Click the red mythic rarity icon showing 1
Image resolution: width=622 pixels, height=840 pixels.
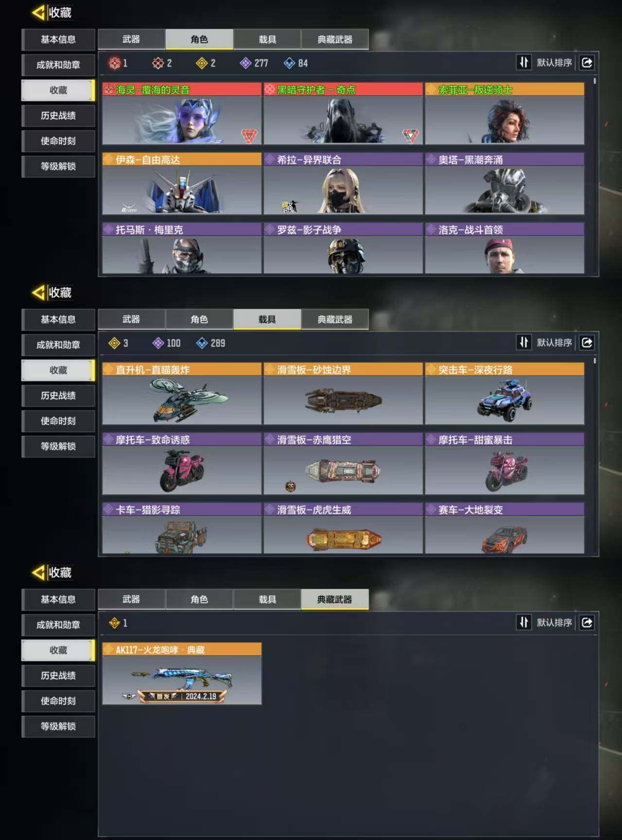(114, 63)
